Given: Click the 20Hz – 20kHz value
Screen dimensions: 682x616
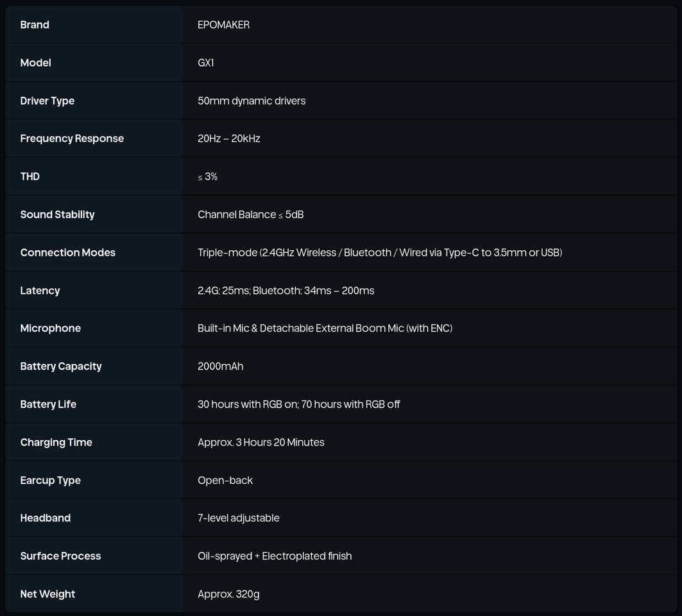Looking at the screenshot, I should (229, 139).
